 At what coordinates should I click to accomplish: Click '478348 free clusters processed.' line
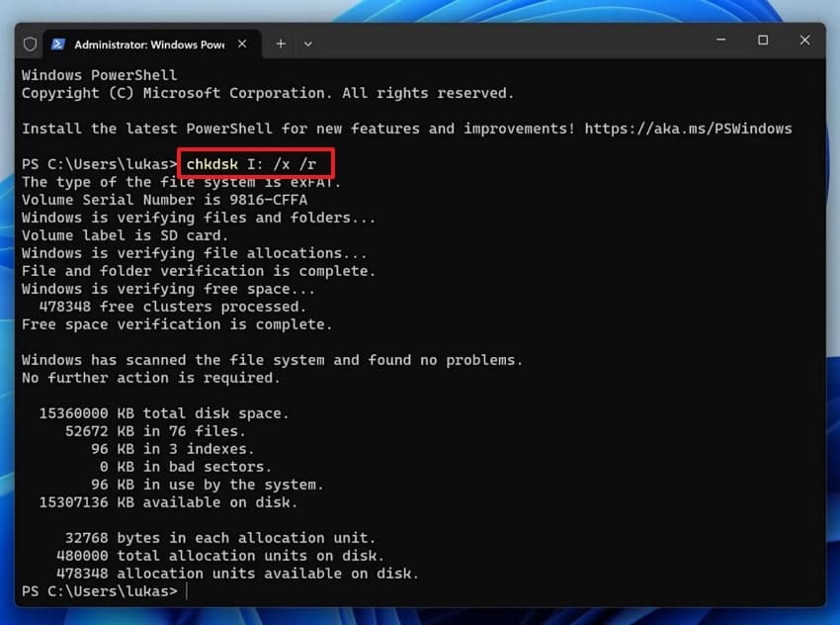pyautogui.click(x=173, y=307)
